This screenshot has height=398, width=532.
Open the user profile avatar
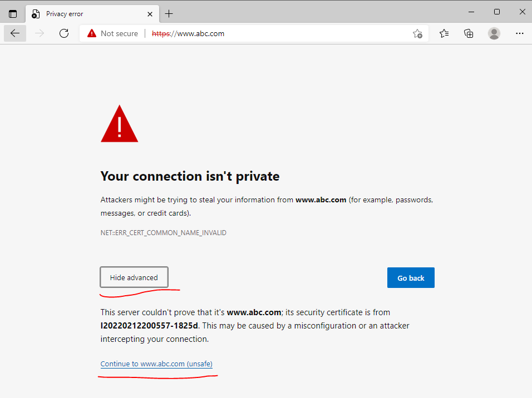[494, 33]
